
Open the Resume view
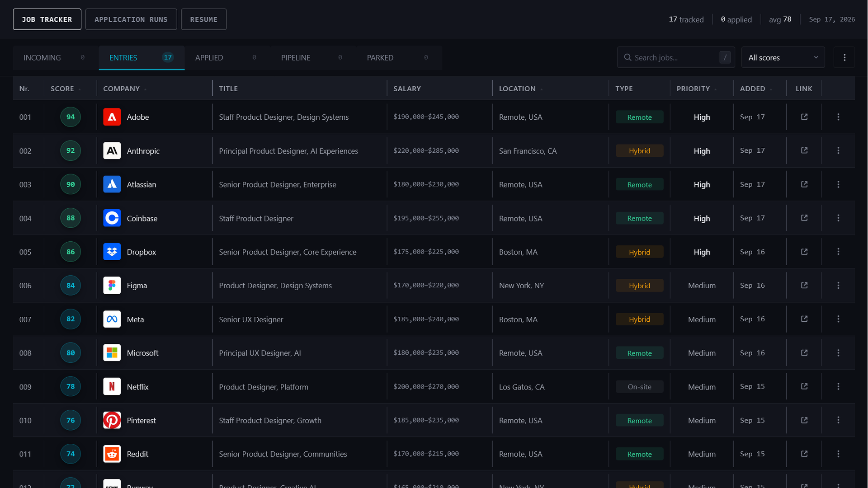[x=204, y=19]
